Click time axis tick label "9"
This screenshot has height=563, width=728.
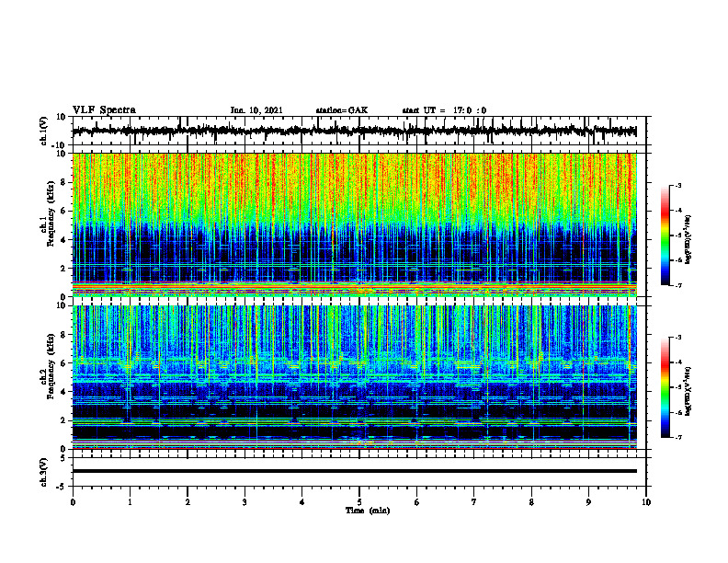588,502
